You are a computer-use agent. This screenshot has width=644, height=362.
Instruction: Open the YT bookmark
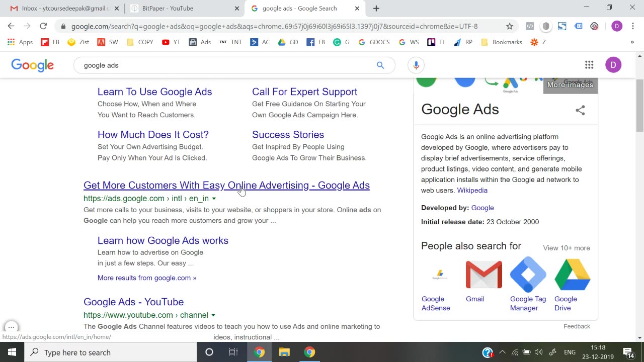coord(171,42)
